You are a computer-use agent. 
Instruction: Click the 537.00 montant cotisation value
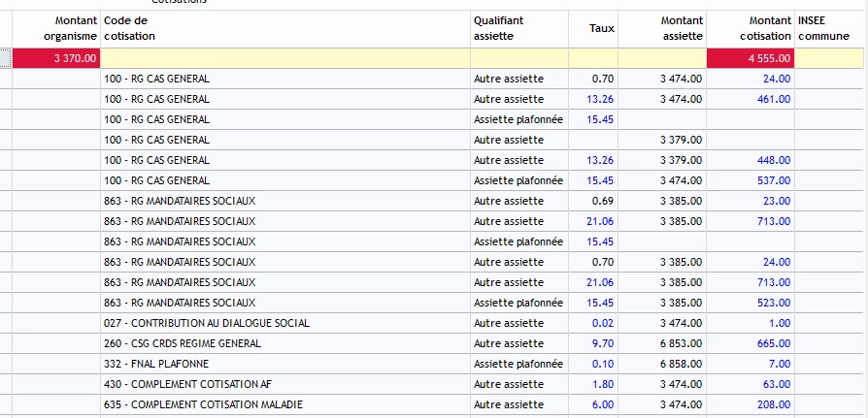point(773,180)
